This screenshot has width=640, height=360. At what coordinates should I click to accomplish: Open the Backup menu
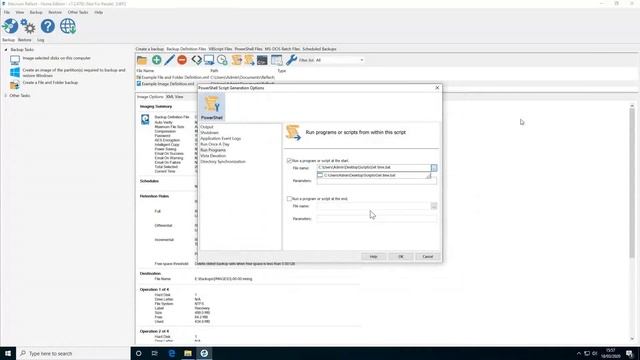click(36, 12)
